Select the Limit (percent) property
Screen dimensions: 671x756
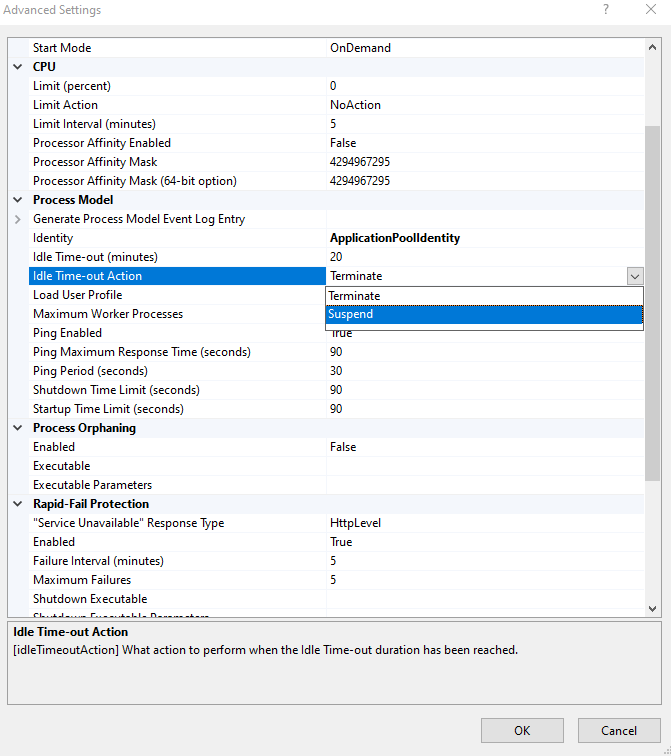[72, 86]
